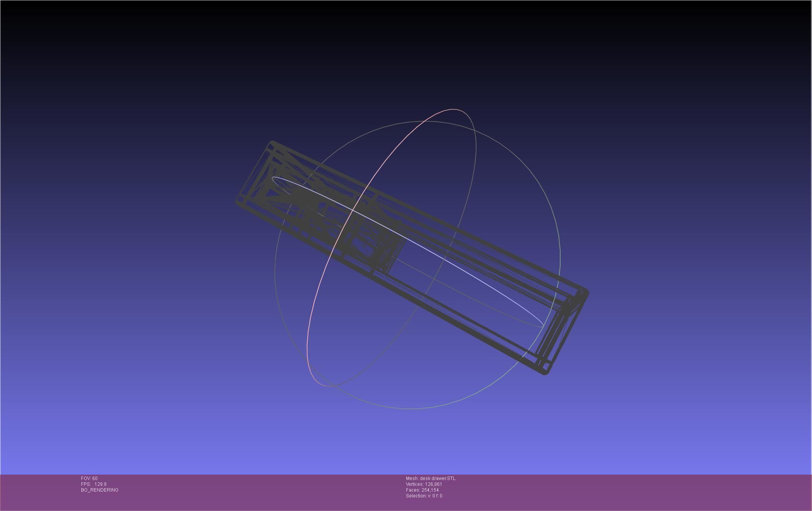Screen dimensions: 812x511
Task: Click the 'Vertices: 126,861' count
Action: 424,484
